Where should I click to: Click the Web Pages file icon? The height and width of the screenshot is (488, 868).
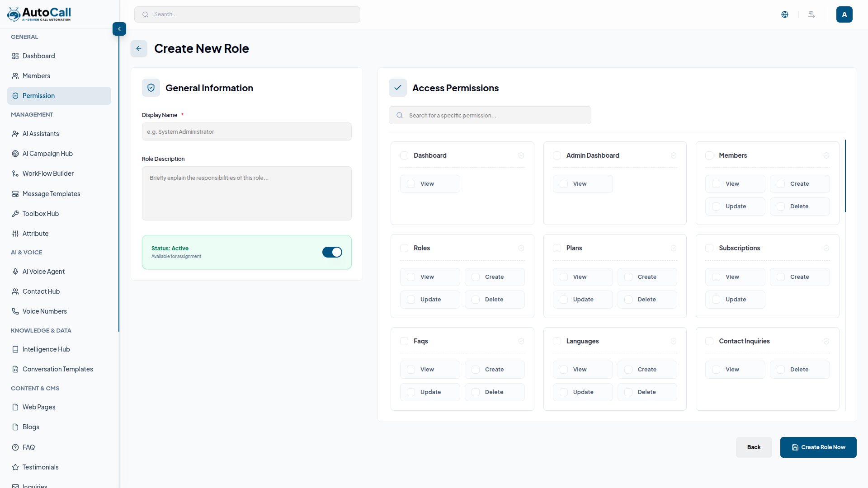[15, 407]
